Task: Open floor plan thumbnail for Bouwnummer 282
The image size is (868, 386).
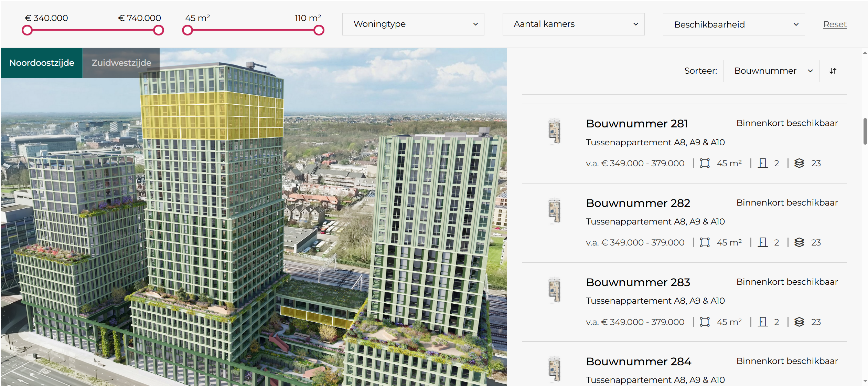Action: (x=555, y=211)
